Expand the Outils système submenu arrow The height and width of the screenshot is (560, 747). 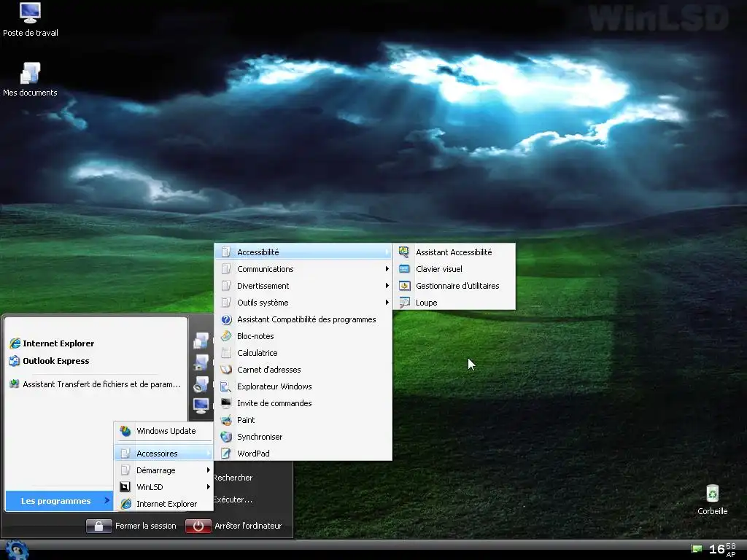[387, 303]
